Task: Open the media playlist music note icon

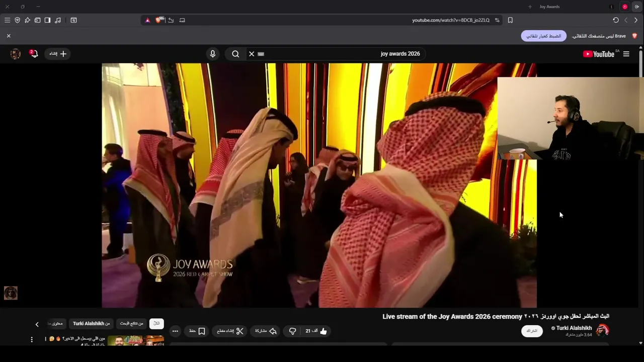Action: click(58, 20)
